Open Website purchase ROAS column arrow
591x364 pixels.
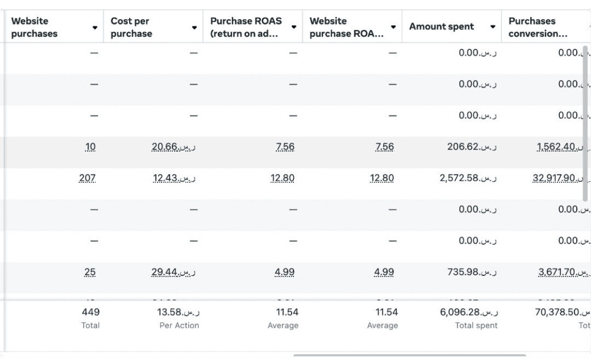pyautogui.click(x=393, y=27)
